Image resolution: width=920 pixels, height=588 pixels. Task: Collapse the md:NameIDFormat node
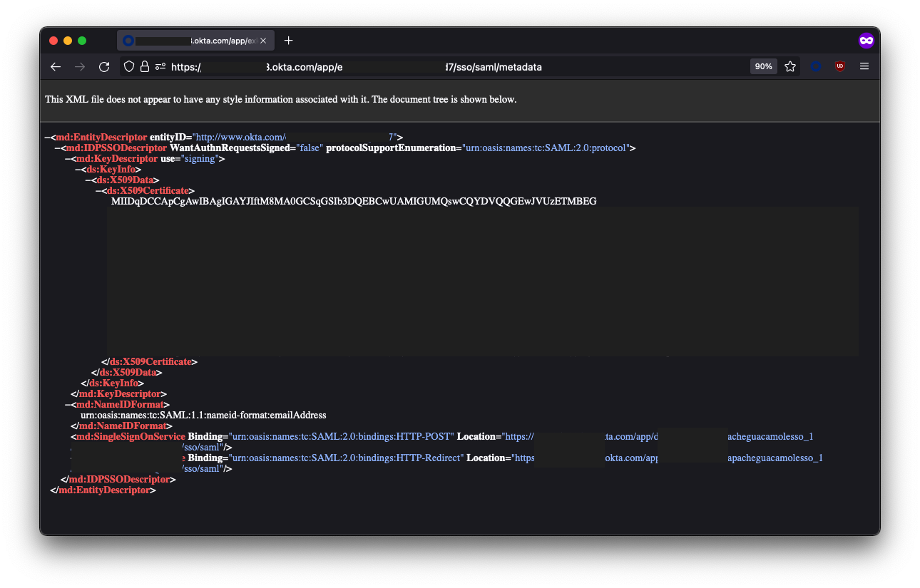(x=68, y=405)
